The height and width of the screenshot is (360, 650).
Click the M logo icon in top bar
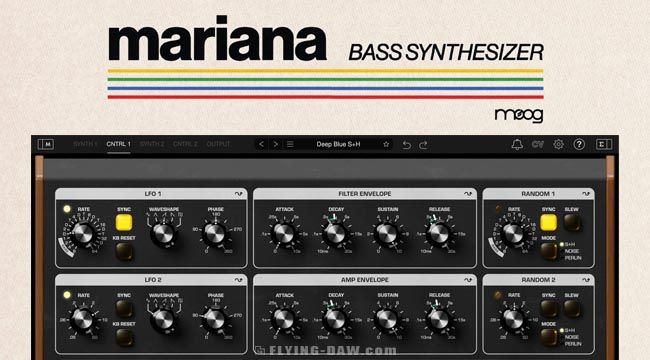point(46,144)
